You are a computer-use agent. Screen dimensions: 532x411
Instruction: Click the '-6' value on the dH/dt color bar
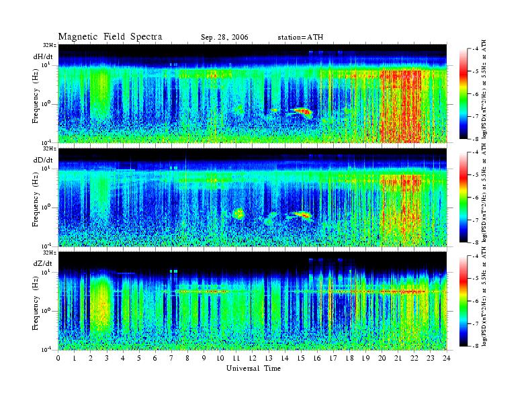(x=476, y=94)
